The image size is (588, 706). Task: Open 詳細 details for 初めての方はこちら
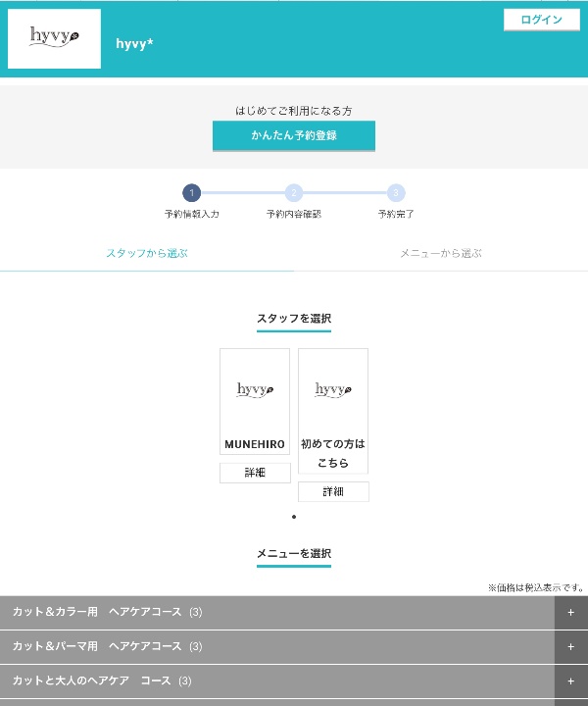[333, 491]
